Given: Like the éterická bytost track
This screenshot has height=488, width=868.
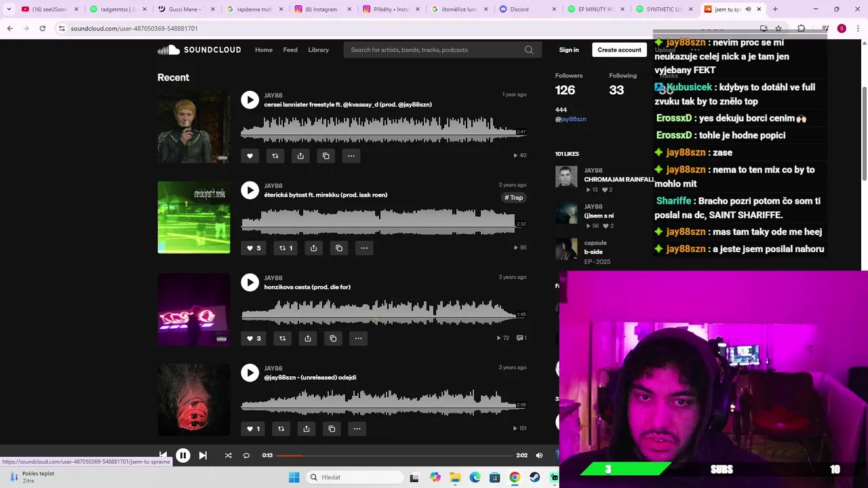Looking at the screenshot, I should tap(254, 248).
